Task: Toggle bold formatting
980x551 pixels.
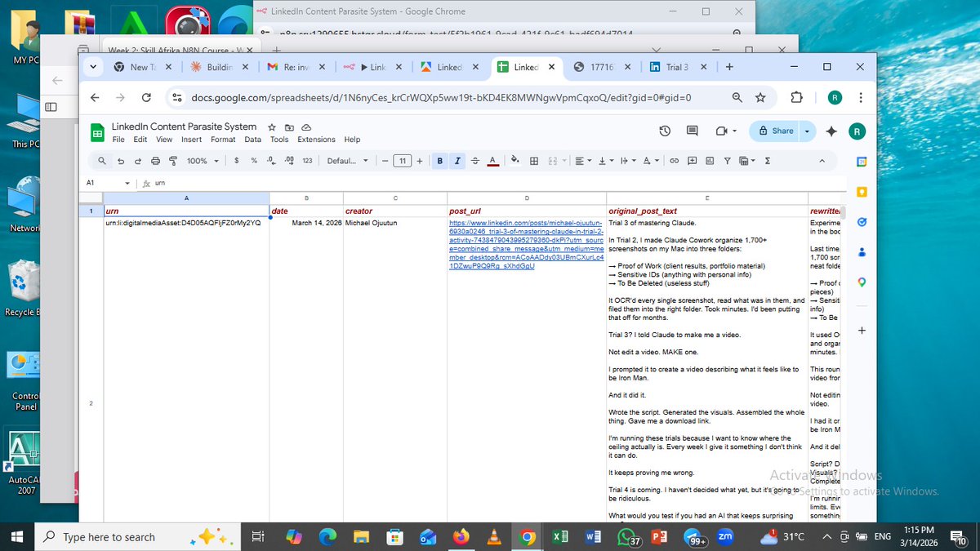Action: 440,161
